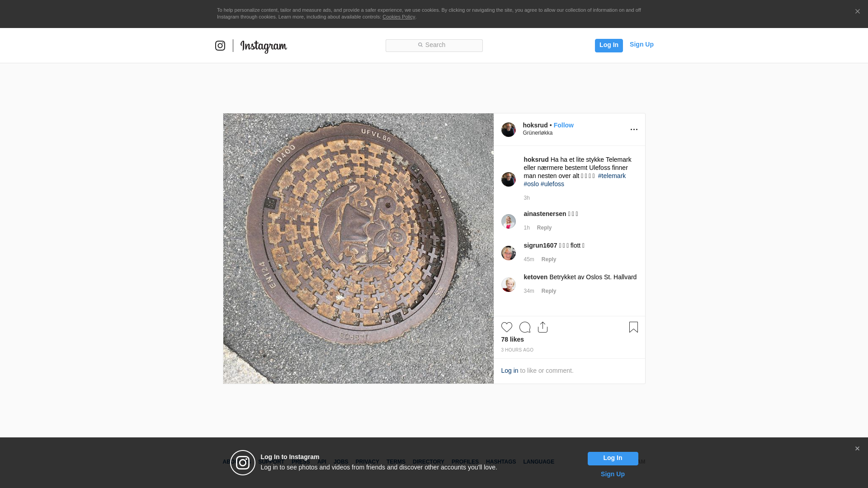The image size is (868, 488).
Task: Open the Grünerløkka location link
Action: click(x=538, y=133)
